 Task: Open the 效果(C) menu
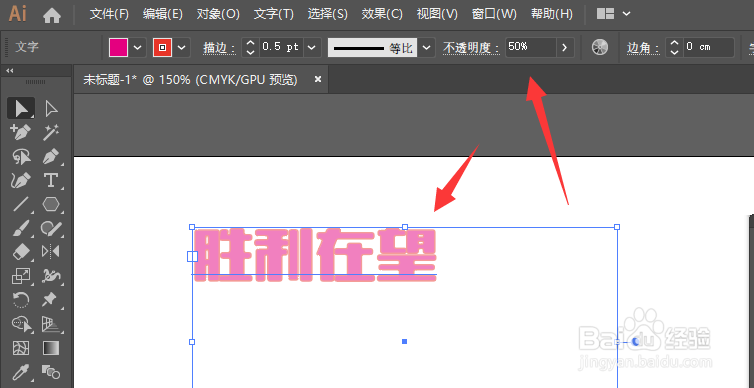coord(382,14)
